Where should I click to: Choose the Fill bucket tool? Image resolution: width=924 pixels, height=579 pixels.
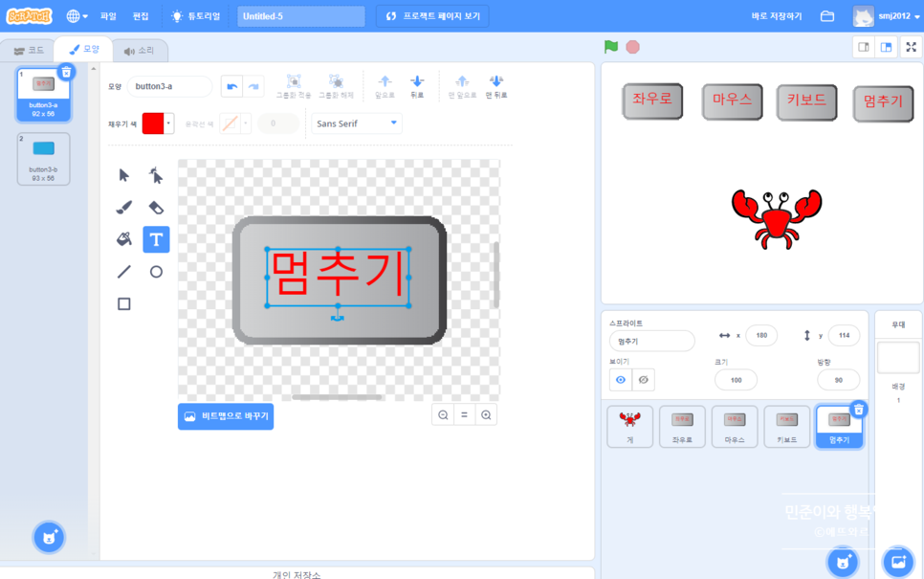123,239
